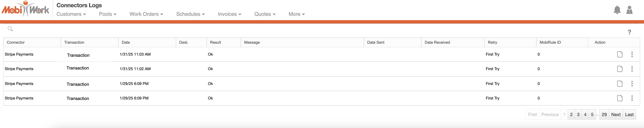Open the Schedules menu
This screenshot has height=128, width=644.
click(x=190, y=14)
